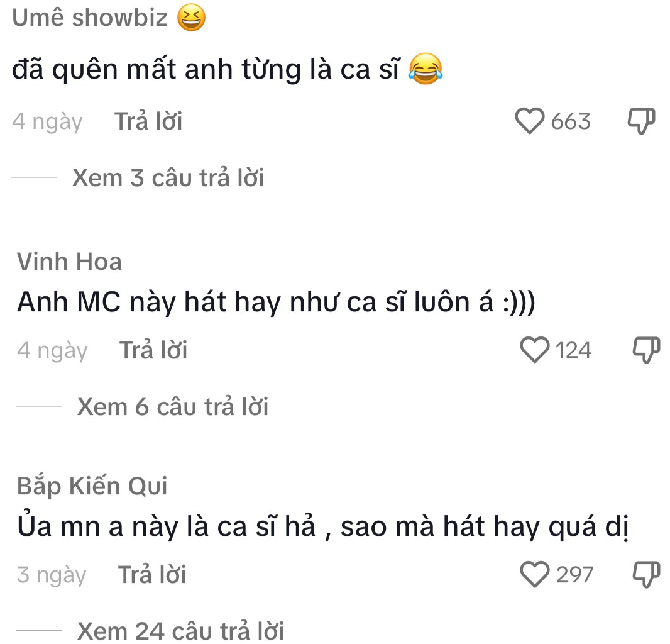Click the 297 likes count

pyautogui.click(x=574, y=575)
